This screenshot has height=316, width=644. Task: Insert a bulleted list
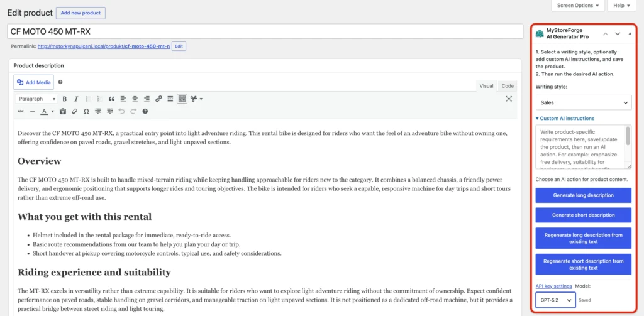pyautogui.click(x=88, y=99)
